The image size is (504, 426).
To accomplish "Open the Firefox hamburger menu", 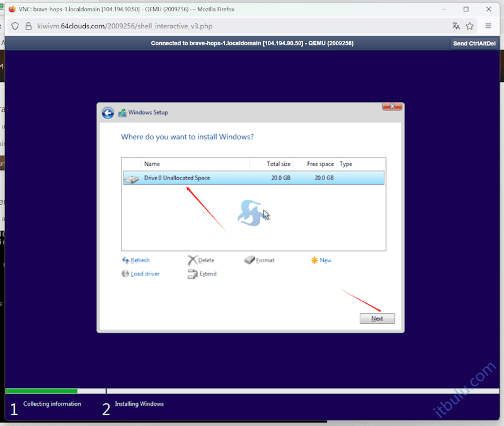I will click(x=489, y=26).
